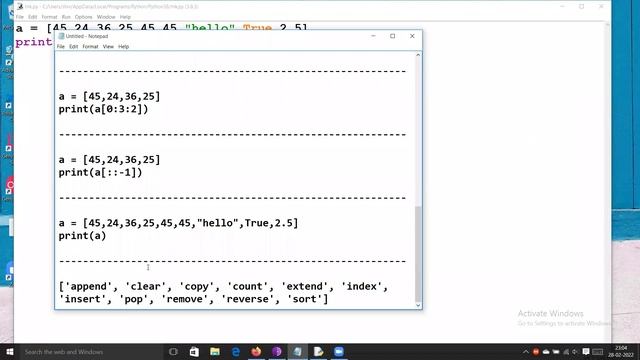640x360 pixels.
Task: Click the 'insert' text in Notepad
Action: pyautogui.click(x=82, y=299)
